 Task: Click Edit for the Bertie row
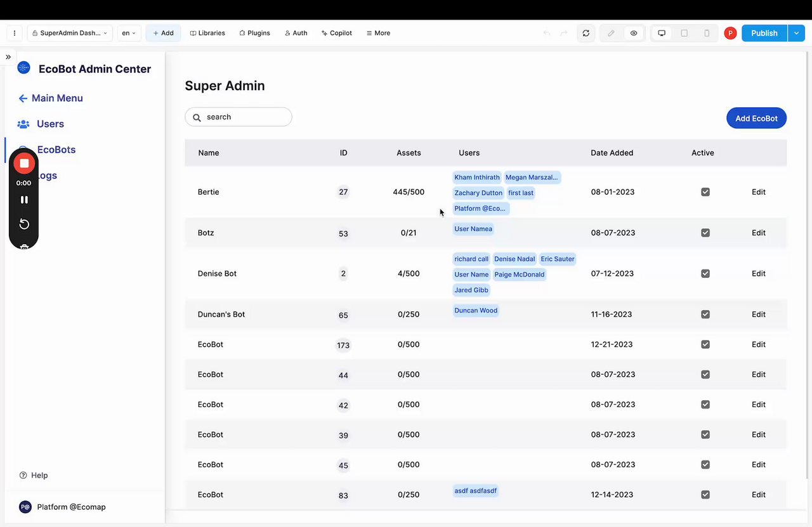[x=759, y=192]
